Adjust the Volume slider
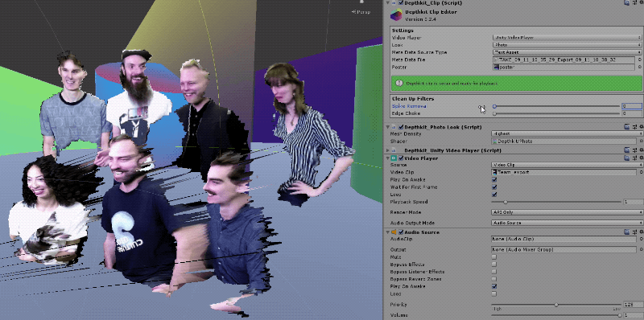This screenshot has width=644, height=320. coord(556,315)
